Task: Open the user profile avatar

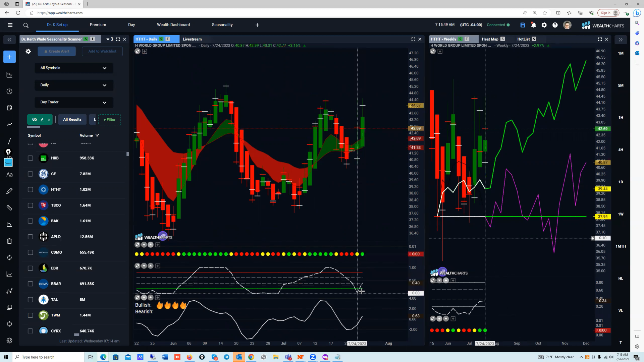Action: coord(567,25)
